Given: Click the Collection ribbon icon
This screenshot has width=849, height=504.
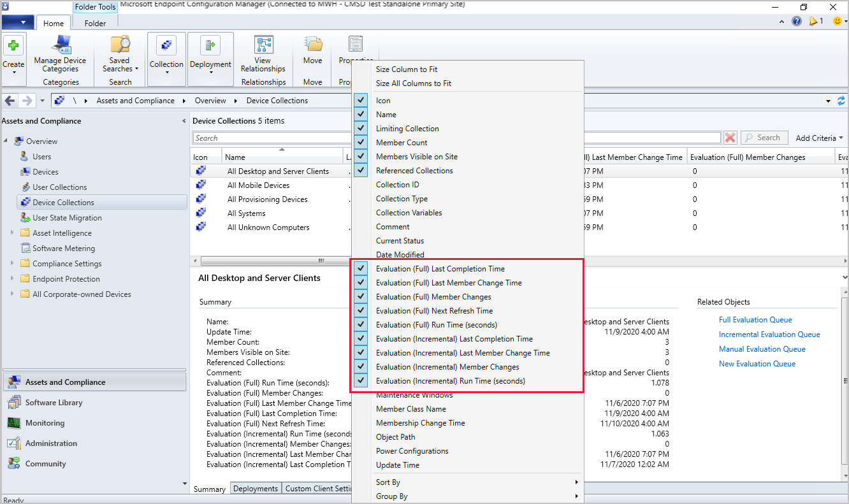Looking at the screenshot, I should [166, 46].
